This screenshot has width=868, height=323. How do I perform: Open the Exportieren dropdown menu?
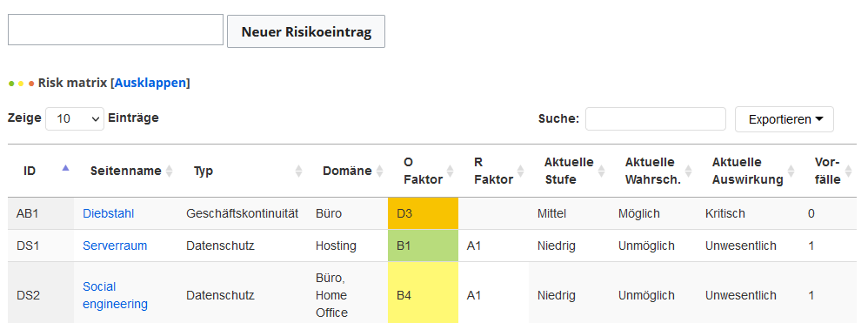point(784,119)
